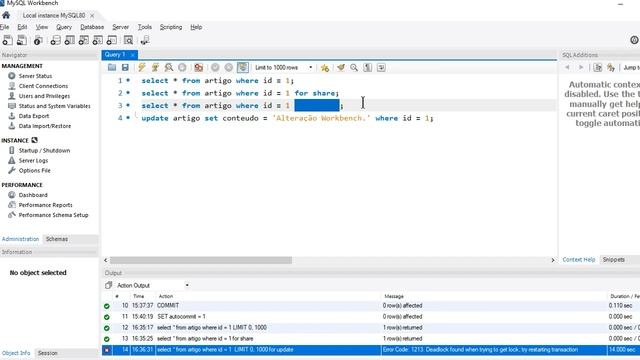Open the Tools menu
Screen dimensions: 640x360
point(144,27)
